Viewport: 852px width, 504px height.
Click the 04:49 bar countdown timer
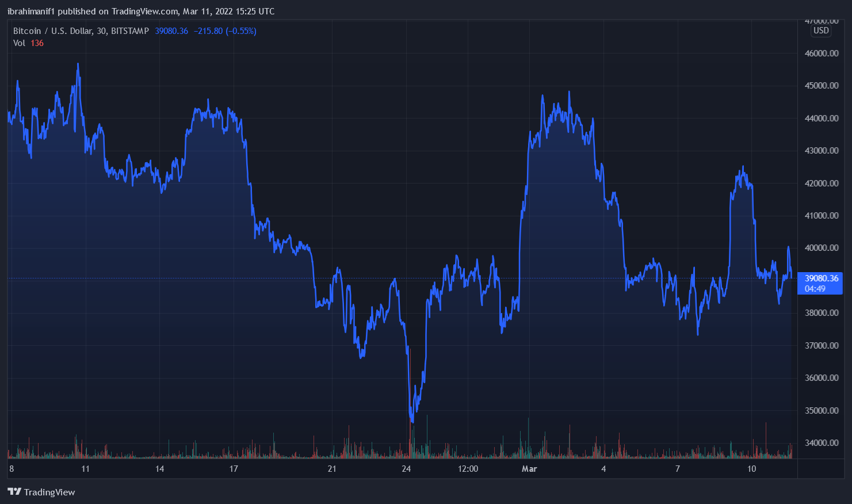(x=815, y=289)
